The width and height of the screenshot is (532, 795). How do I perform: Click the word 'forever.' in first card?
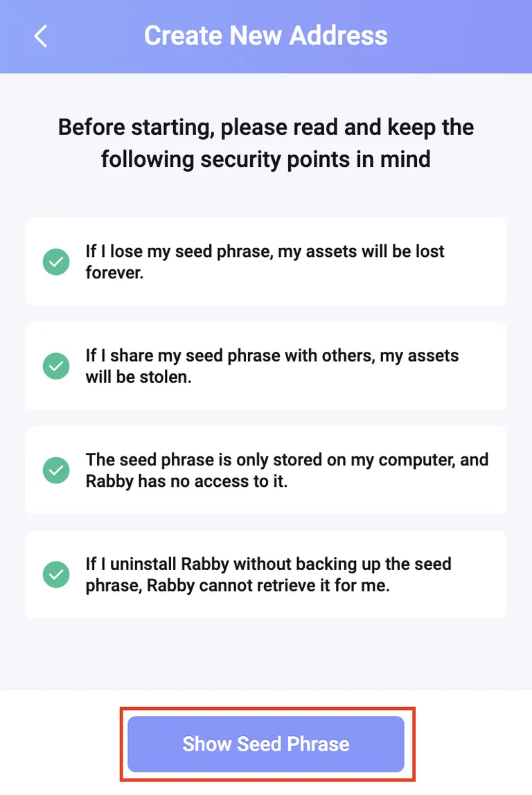coord(114,273)
